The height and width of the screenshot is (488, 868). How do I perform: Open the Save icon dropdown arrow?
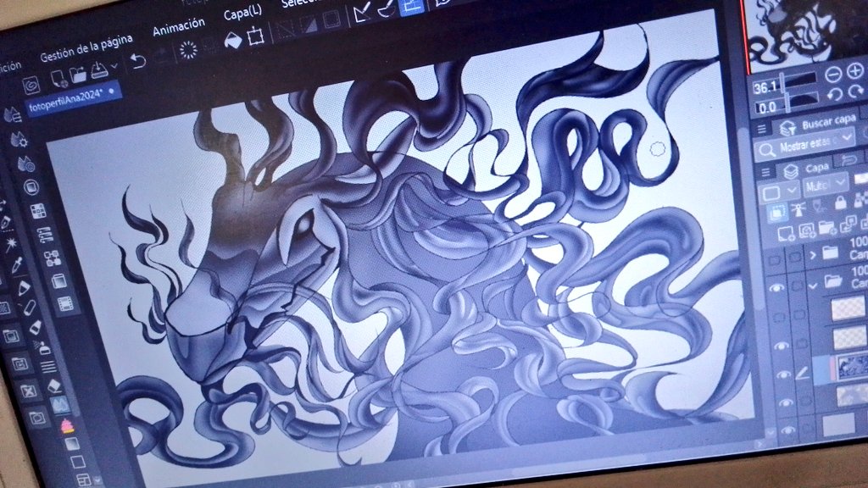pos(114,66)
